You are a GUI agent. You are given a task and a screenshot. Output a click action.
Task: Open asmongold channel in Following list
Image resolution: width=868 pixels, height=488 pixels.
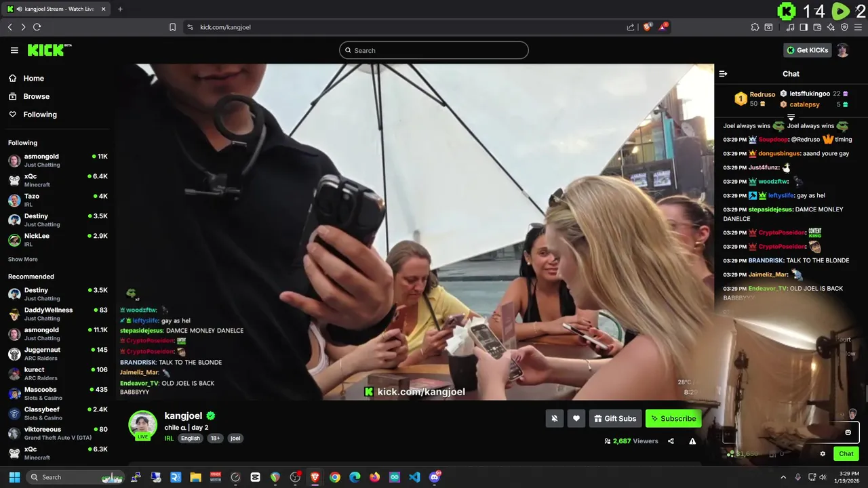click(x=58, y=160)
